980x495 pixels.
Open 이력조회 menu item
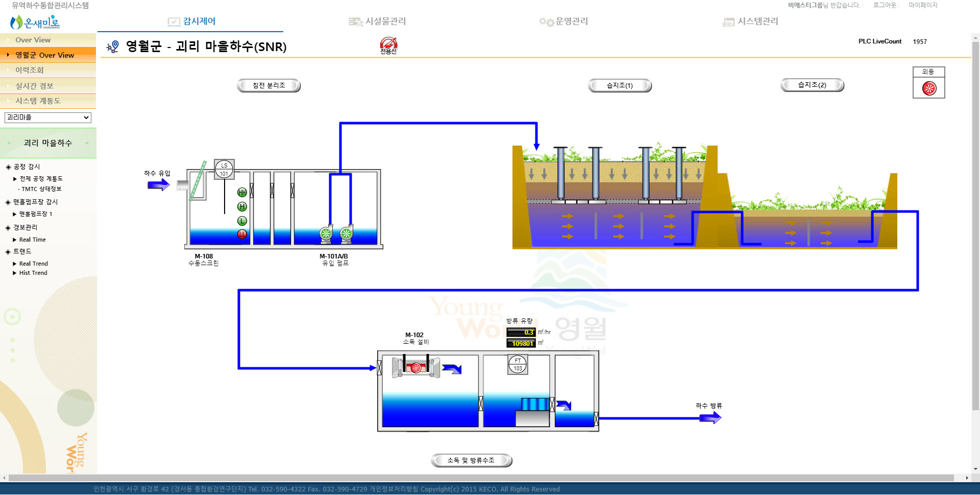48,70
